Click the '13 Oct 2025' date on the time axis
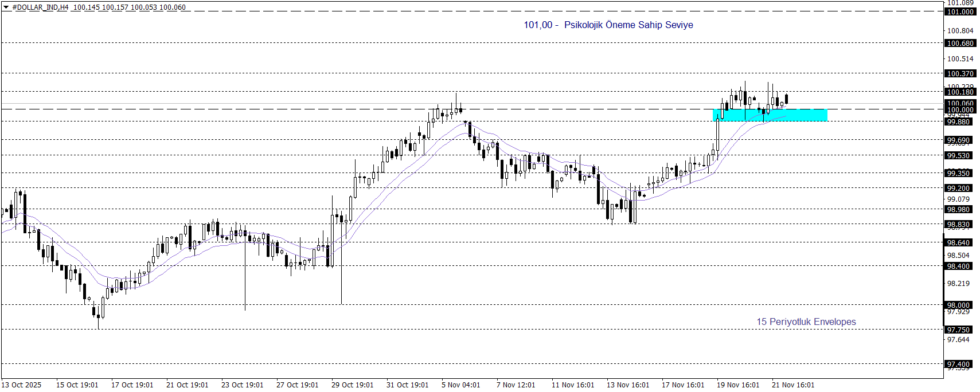The width and height of the screenshot is (980, 392). (x=21, y=385)
